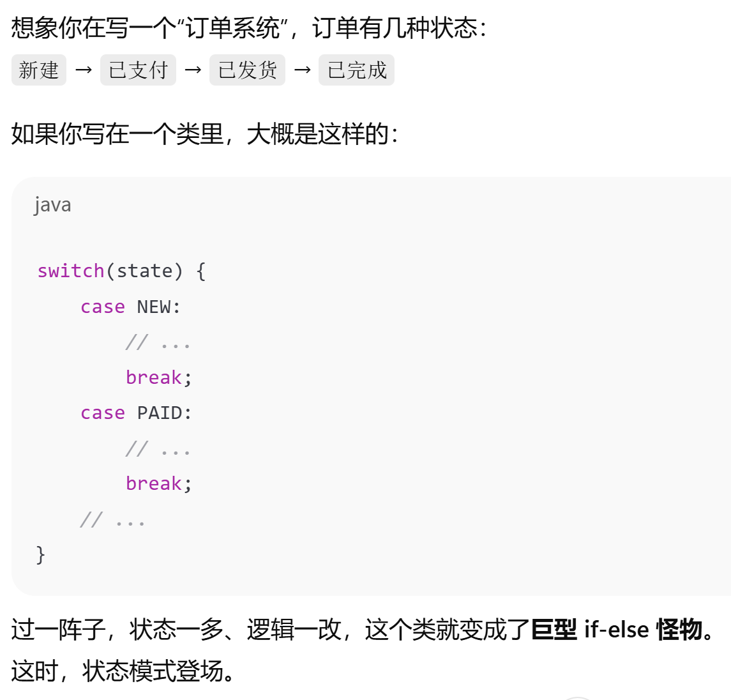
Task: Click the 已完成 state chip
Action: coord(356,70)
